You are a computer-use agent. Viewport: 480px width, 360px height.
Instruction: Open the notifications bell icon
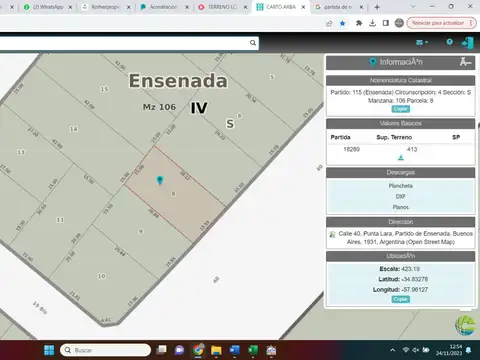pyautogui.click(x=468, y=350)
